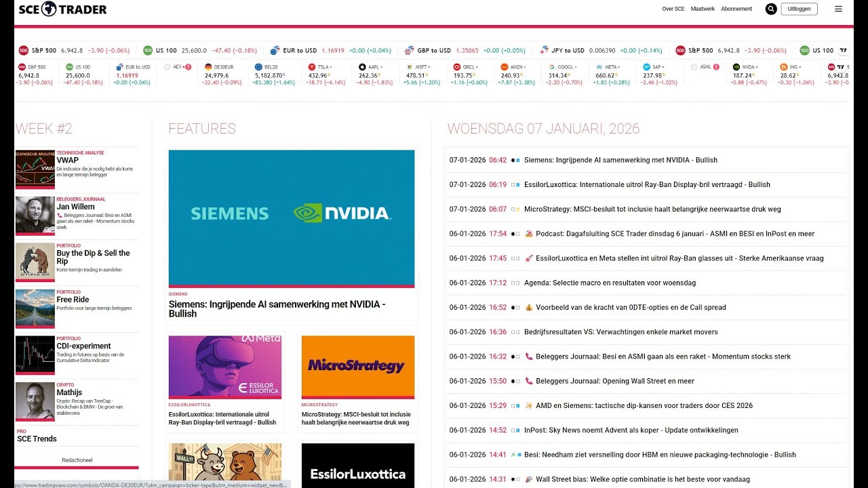Screen dimensions: 868x488
Task: Select the ING ticker symbol
Action: pyautogui.click(x=797, y=75)
